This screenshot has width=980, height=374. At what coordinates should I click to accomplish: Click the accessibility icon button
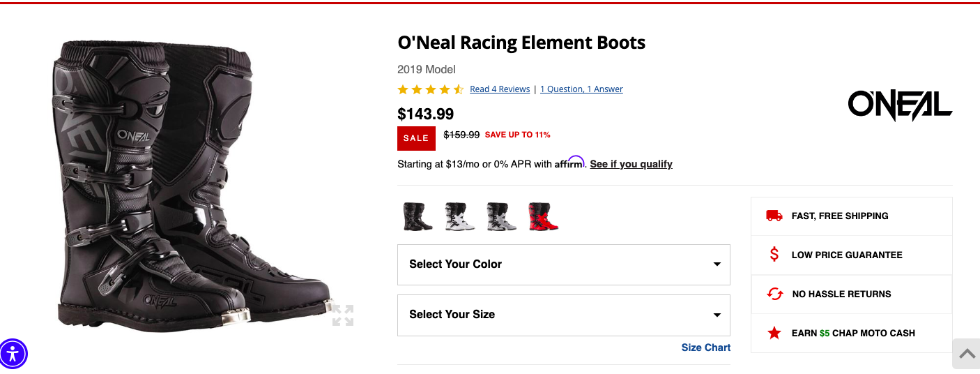[x=14, y=354]
